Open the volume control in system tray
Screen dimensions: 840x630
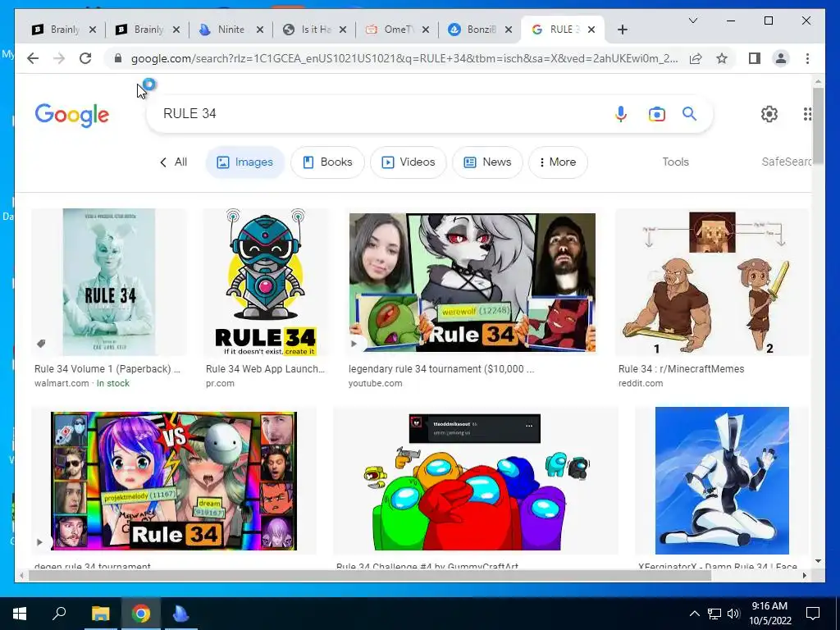(x=733, y=614)
